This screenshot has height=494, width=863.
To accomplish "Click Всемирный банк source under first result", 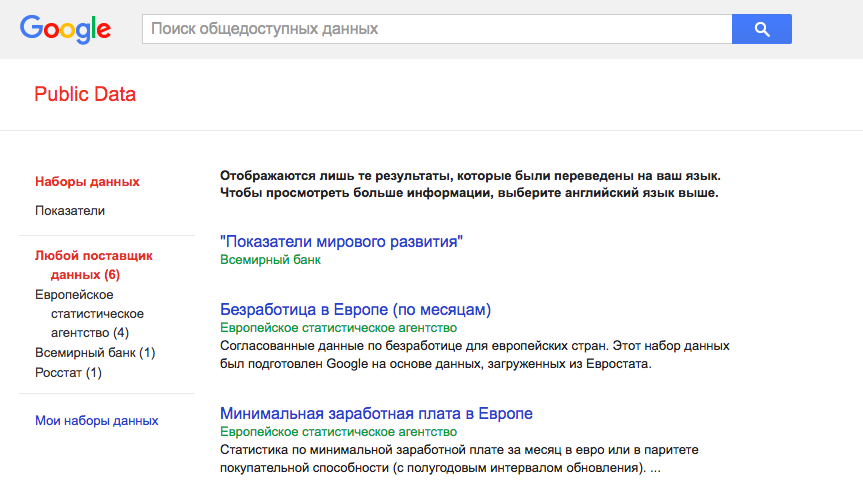I will (270, 260).
